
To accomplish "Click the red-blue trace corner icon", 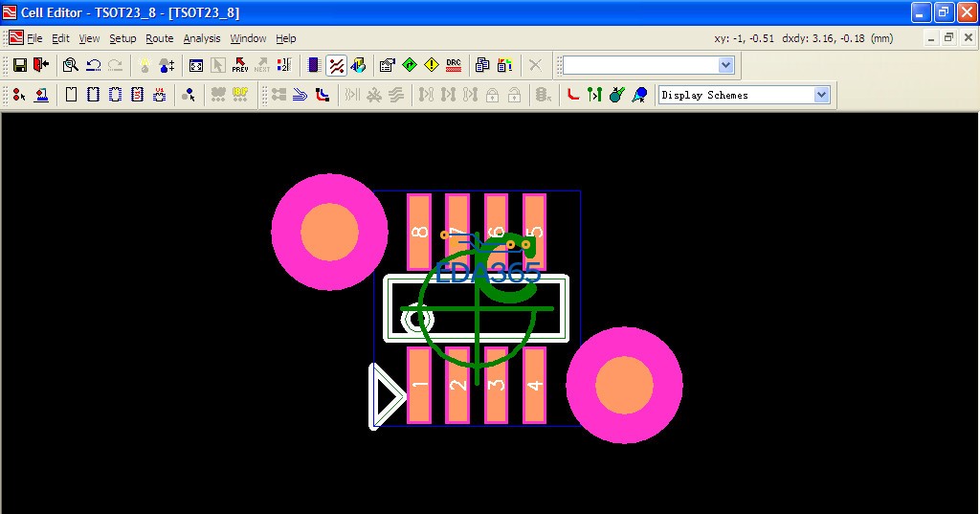I will point(323,95).
